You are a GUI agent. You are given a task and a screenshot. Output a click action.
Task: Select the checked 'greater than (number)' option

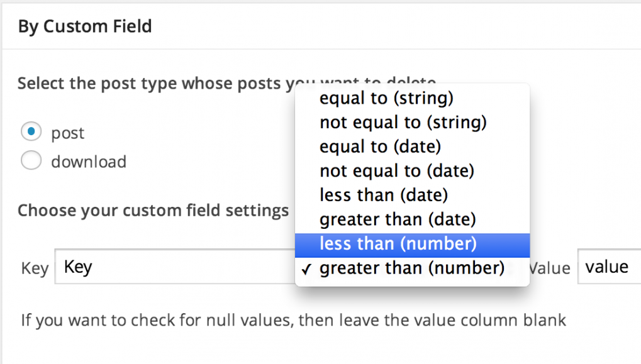tap(411, 268)
